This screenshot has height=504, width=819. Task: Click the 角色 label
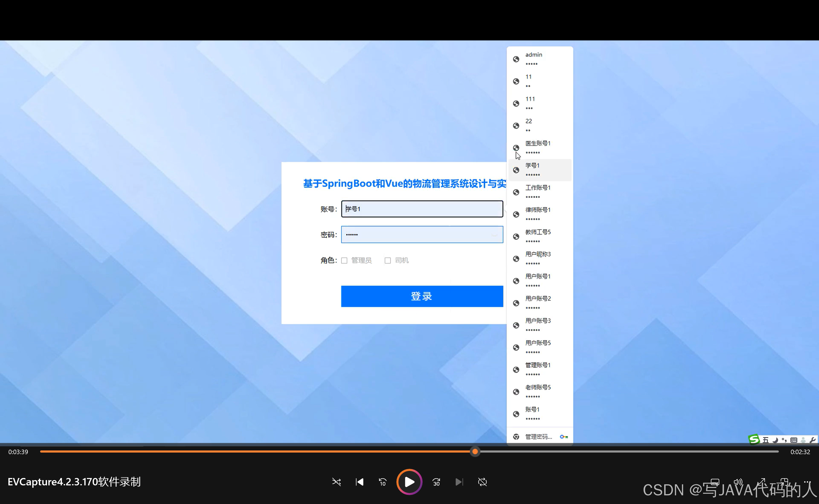click(x=329, y=260)
